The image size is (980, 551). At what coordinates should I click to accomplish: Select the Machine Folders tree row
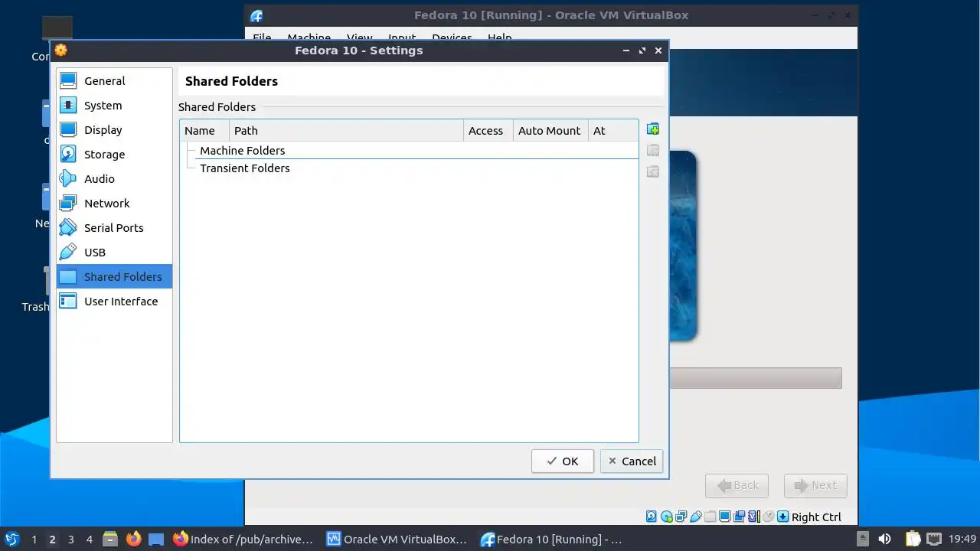point(409,151)
